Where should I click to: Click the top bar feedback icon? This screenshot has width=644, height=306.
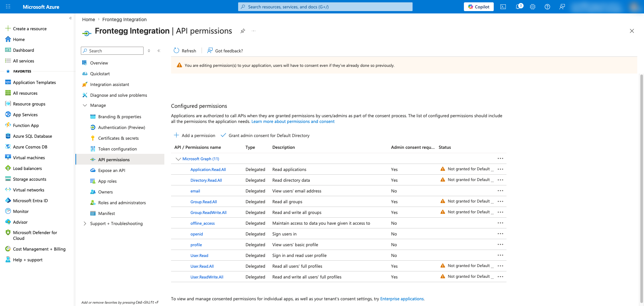[562, 7]
